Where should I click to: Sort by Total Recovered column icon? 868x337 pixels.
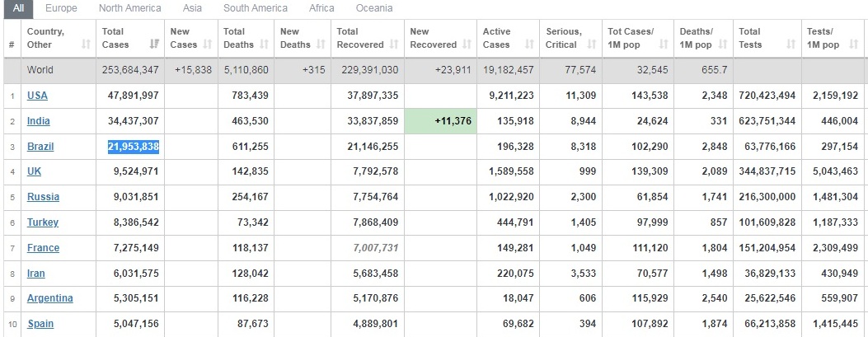[394, 44]
